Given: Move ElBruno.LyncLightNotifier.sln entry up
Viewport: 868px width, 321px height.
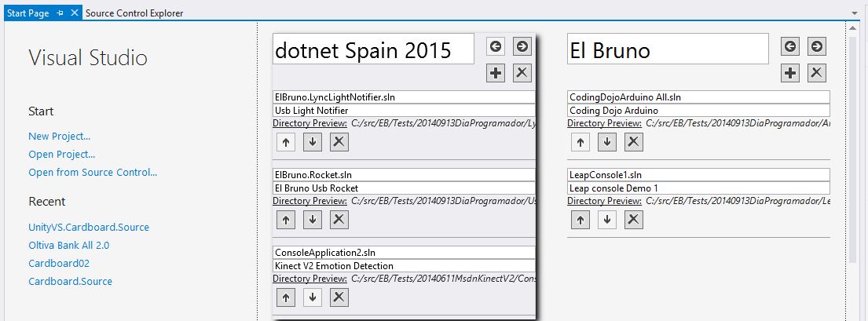Looking at the screenshot, I should tap(286, 142).
